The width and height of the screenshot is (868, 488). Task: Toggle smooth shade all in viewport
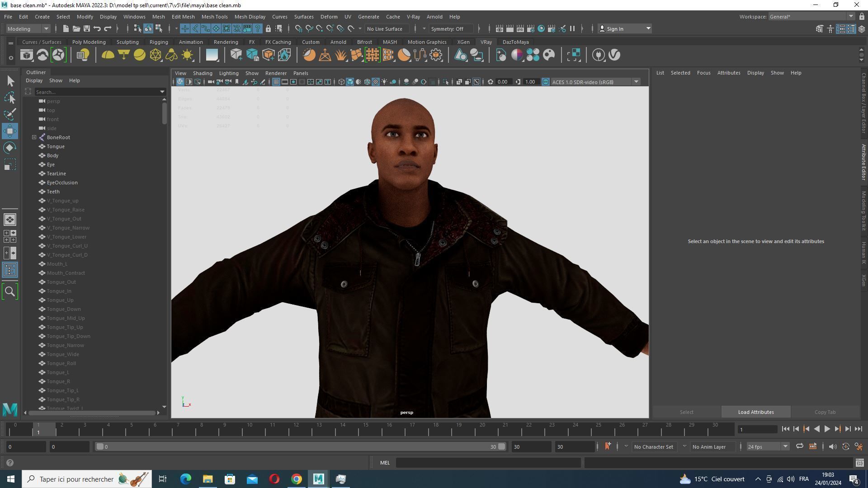tap(350, 82)
